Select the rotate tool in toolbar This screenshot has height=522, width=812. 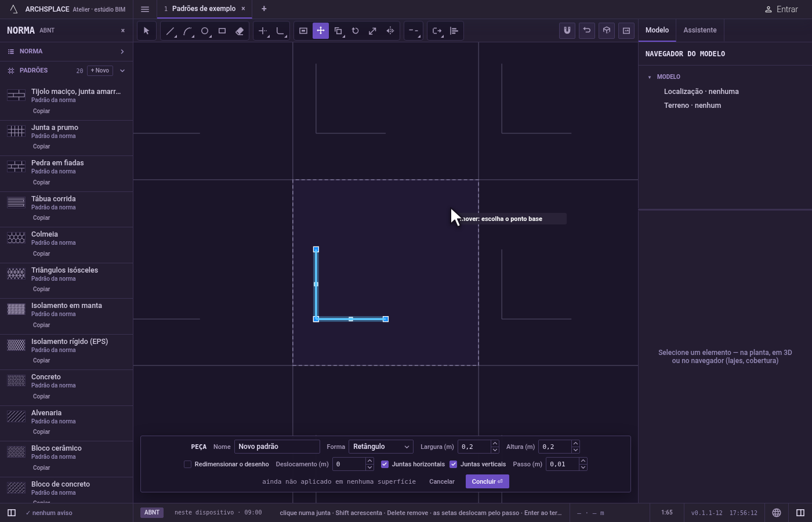[x=356, y=31]
